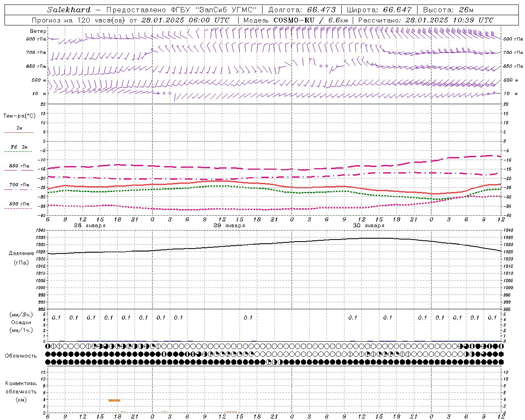The height and width of the screenshot is (420, 525).
Task: Click the 10 м wind level label on left
Action: (39, 94)
